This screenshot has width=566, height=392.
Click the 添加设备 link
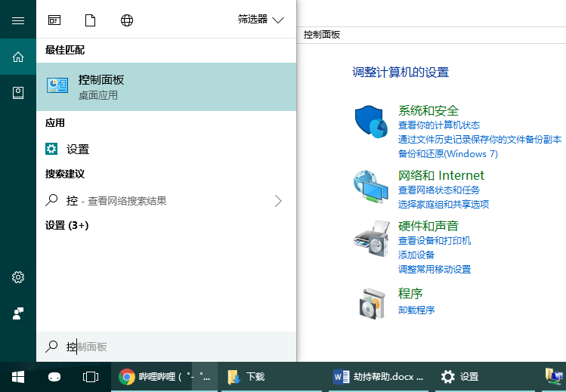[x=416, y=255]
